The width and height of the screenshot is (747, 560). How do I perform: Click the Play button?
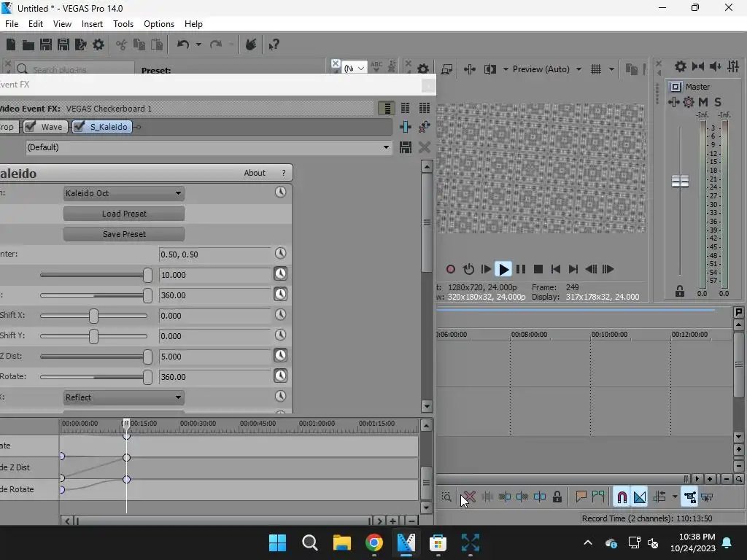503,269
